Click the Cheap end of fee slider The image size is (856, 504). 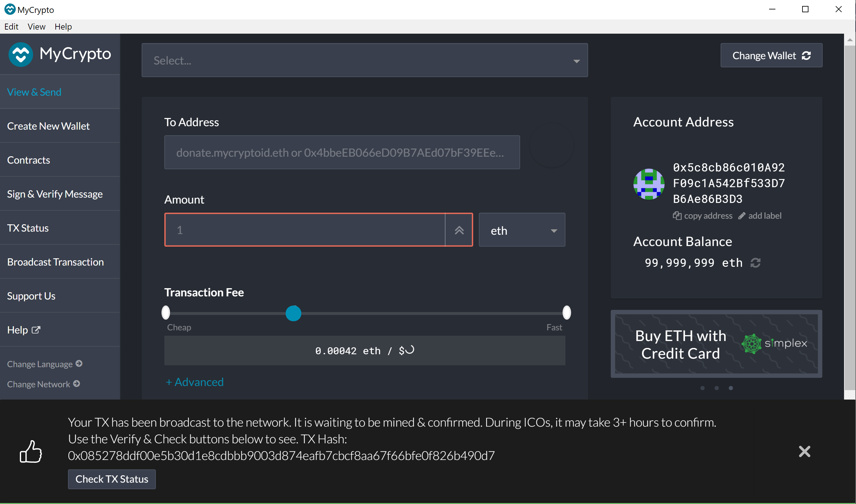[x=166, y=312]
